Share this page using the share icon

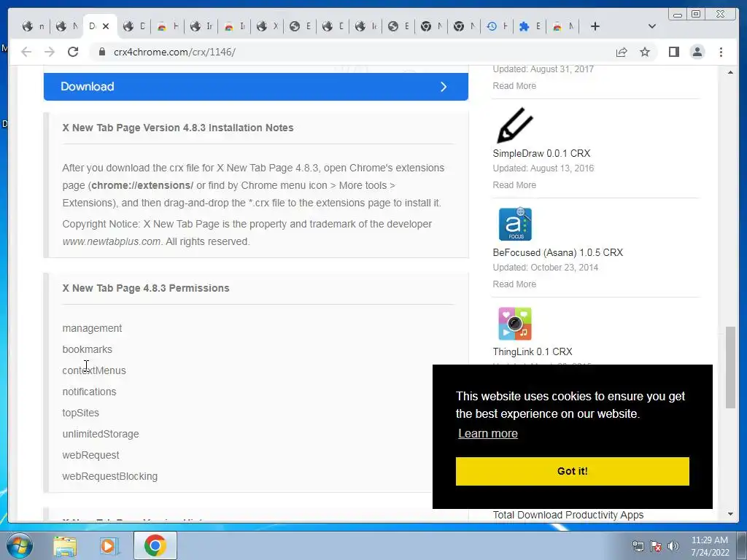point(622,52)
